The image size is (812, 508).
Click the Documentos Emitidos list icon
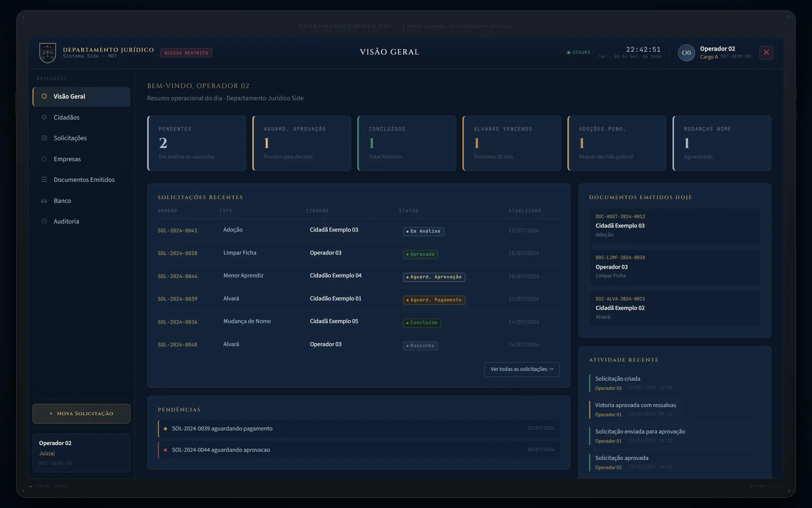coord(44,180)
